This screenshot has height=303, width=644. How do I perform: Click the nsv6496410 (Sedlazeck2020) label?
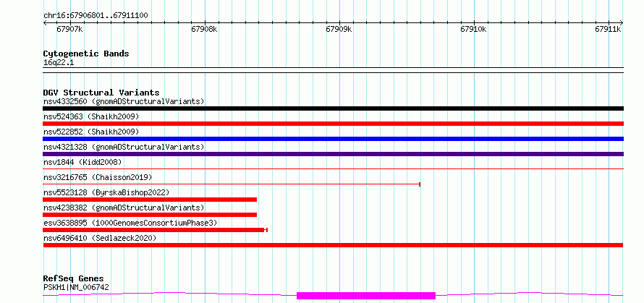coord(100,238)
